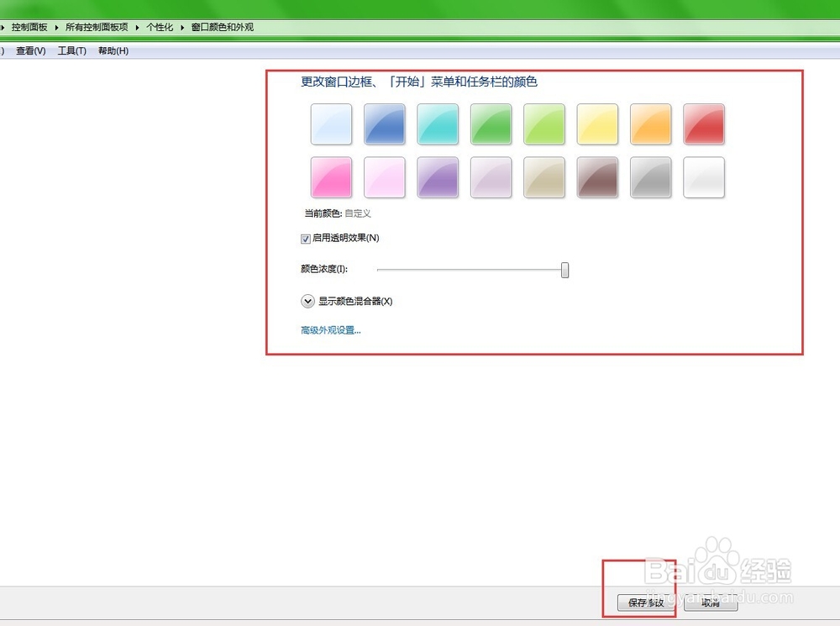
Task: Pick the yellow Sun color swatch
Action: (597, 124)
